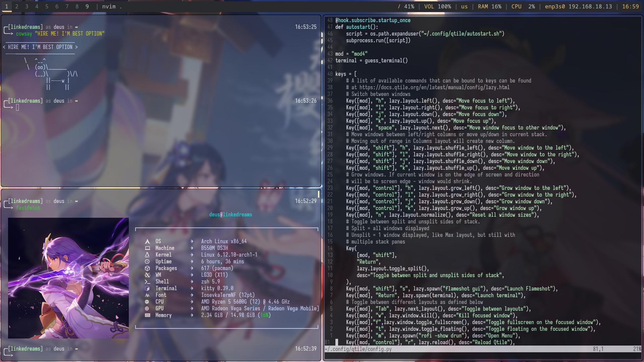644x362 pixels.
Task: Click '6 hours, 36 mins' uptime value
Action: (222, 261)
